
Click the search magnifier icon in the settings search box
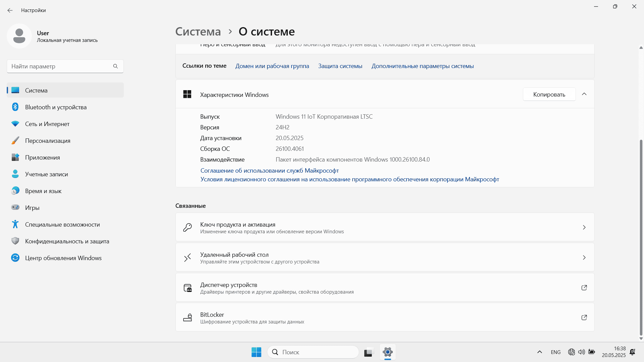point(115,66)
